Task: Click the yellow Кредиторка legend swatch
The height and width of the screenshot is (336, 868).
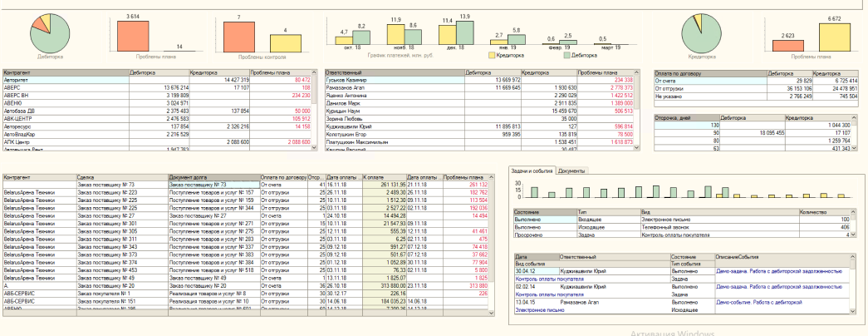Action: pyautogui.click(x=492, y=55)
